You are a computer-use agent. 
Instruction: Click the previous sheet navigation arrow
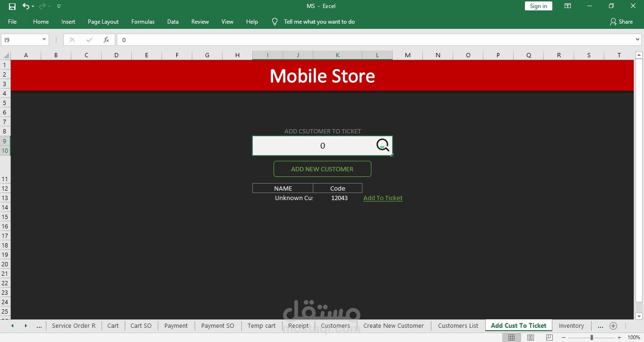[x=12, y=326]
